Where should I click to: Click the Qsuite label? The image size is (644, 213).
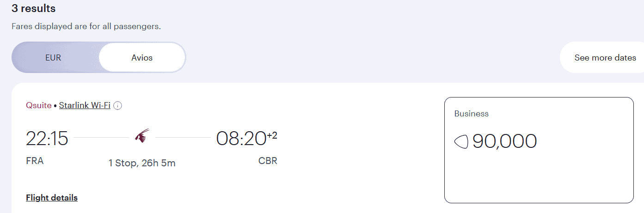(39, 105)
